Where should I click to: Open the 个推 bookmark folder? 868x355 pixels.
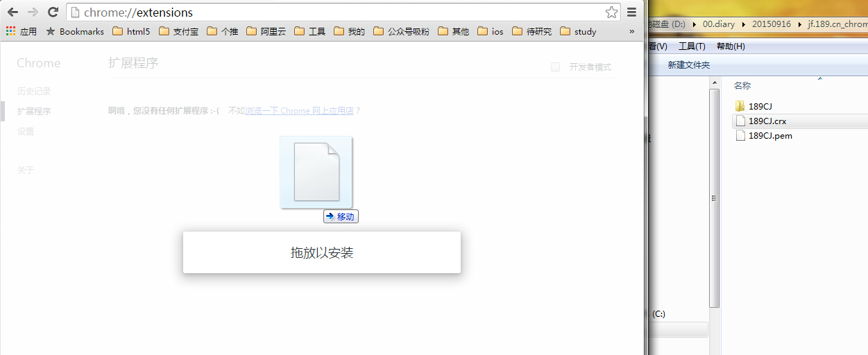point(223,31)
